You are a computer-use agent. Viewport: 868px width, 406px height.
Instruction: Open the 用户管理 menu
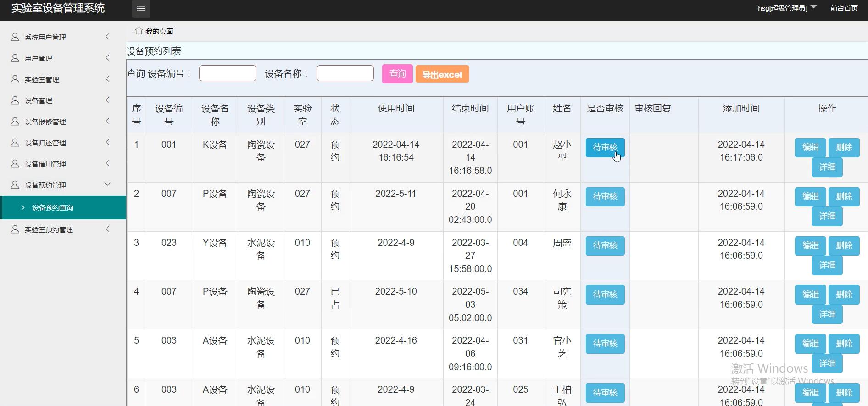pyautogui.click(x=63, y=58)
